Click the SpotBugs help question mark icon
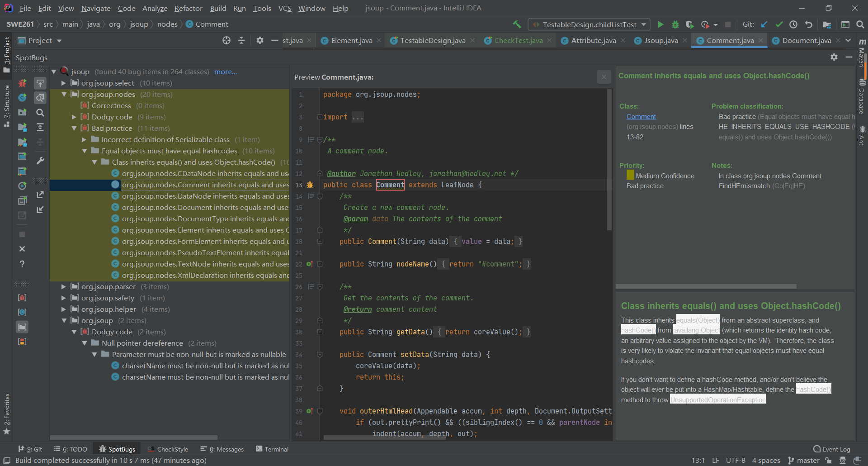Screen dimensions: 868x466 pos(22,264)
